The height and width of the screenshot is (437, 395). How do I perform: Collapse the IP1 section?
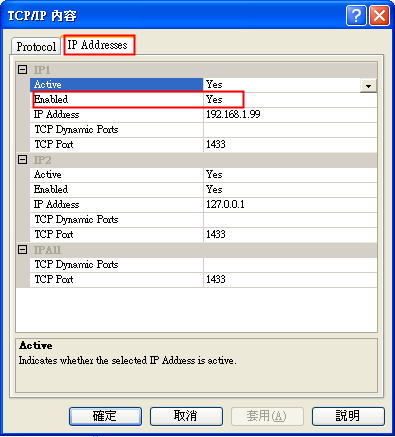(x=22, y=70)
